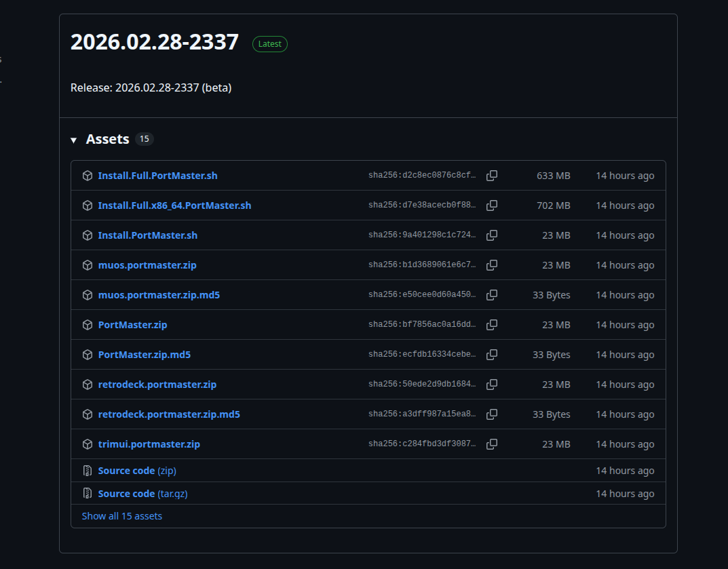Copy SHA256 hash for trimui.portmaster.zip

[x=492, y=444]
